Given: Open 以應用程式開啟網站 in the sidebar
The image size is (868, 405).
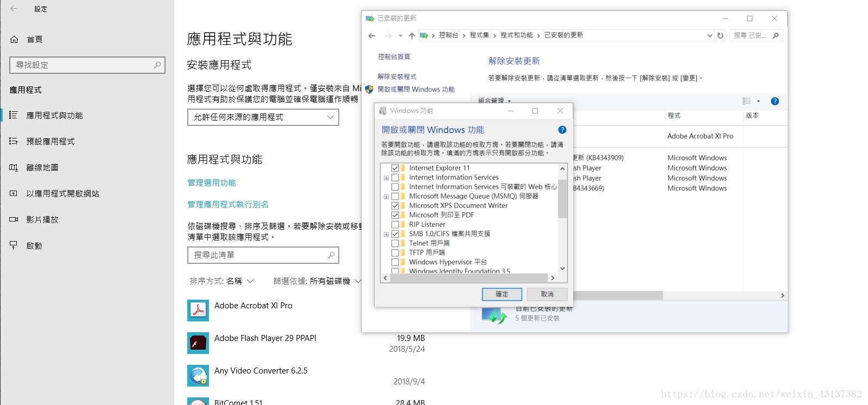Looking at the screenshot, I should [x=62, y=193].
